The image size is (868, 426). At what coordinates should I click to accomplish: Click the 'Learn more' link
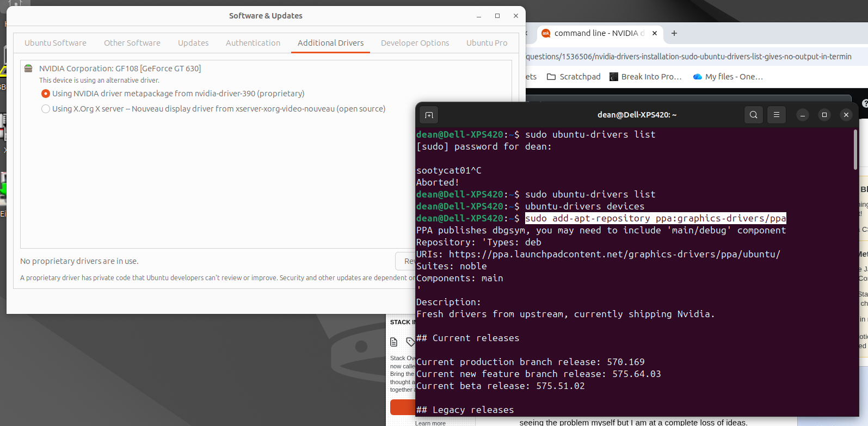click(430, 423)
